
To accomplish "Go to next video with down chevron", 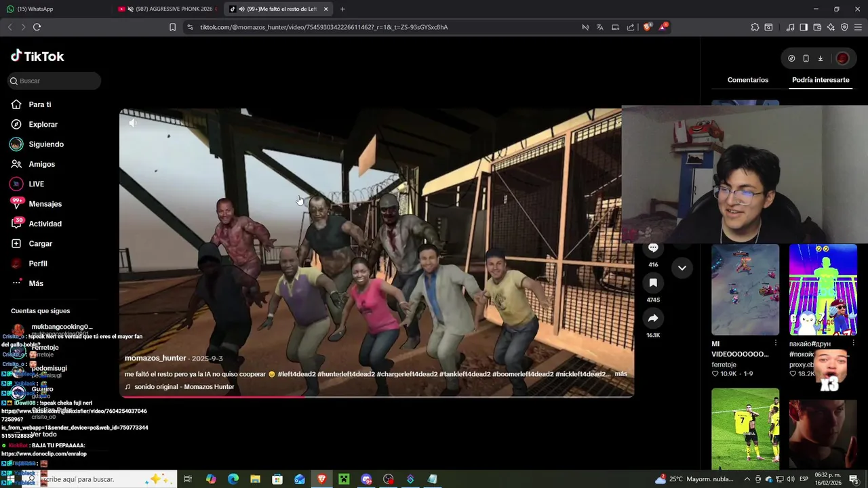I will click(682, 268).
